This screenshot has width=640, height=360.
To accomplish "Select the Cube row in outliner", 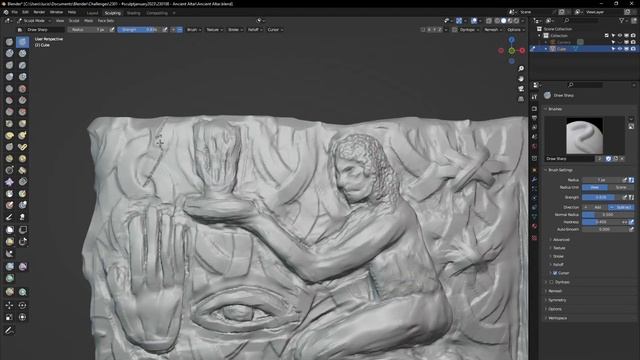I will 584,49.
